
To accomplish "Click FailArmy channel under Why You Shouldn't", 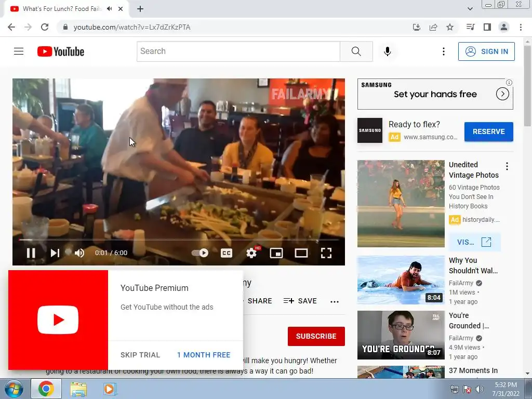I will [x=461, y=283].
